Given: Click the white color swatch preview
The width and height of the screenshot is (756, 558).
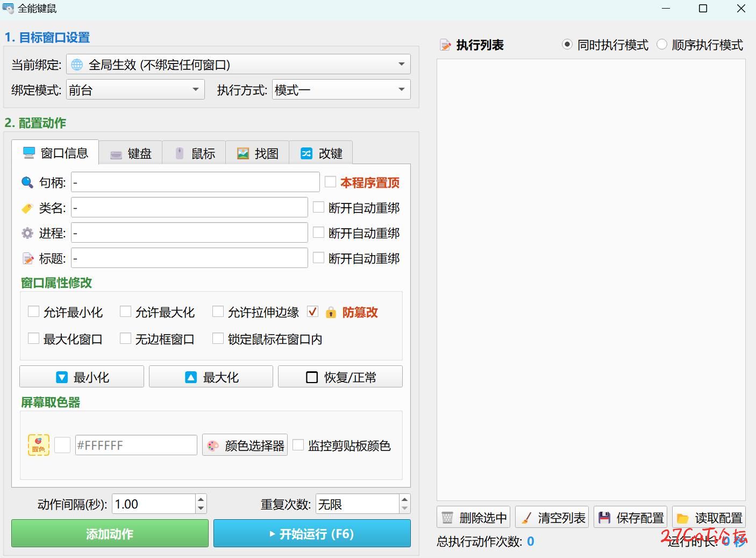Looking at the screenshot, I should 62,445.
